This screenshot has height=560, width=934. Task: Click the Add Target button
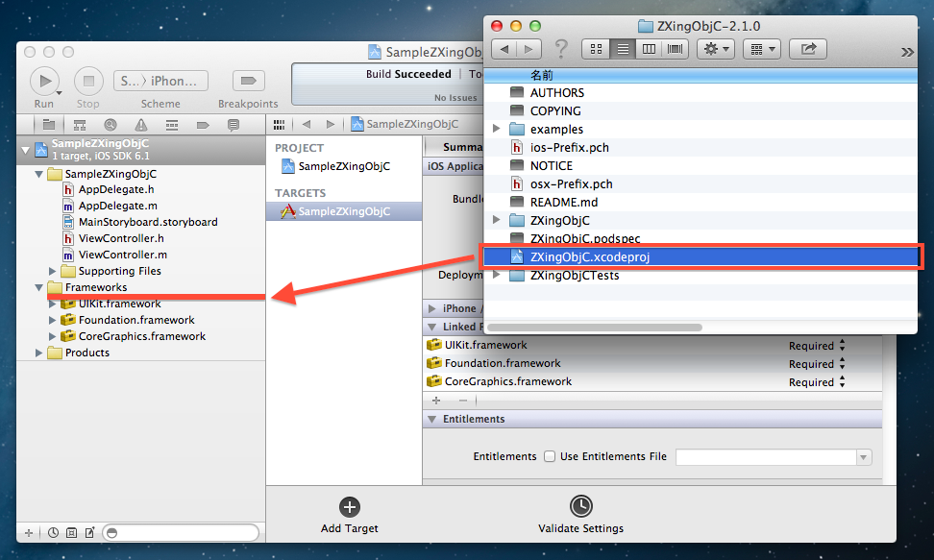tap(350, 515)
